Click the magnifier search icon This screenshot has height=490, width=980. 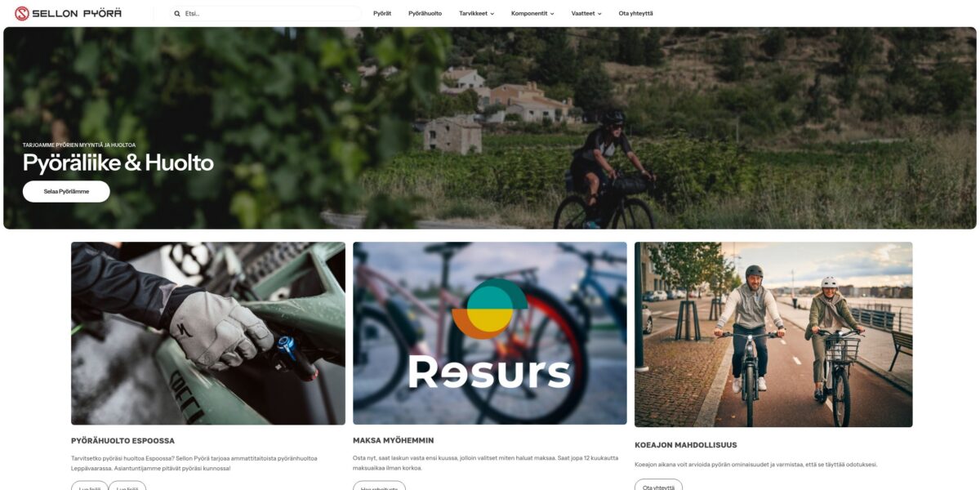[x=177, y=14]
